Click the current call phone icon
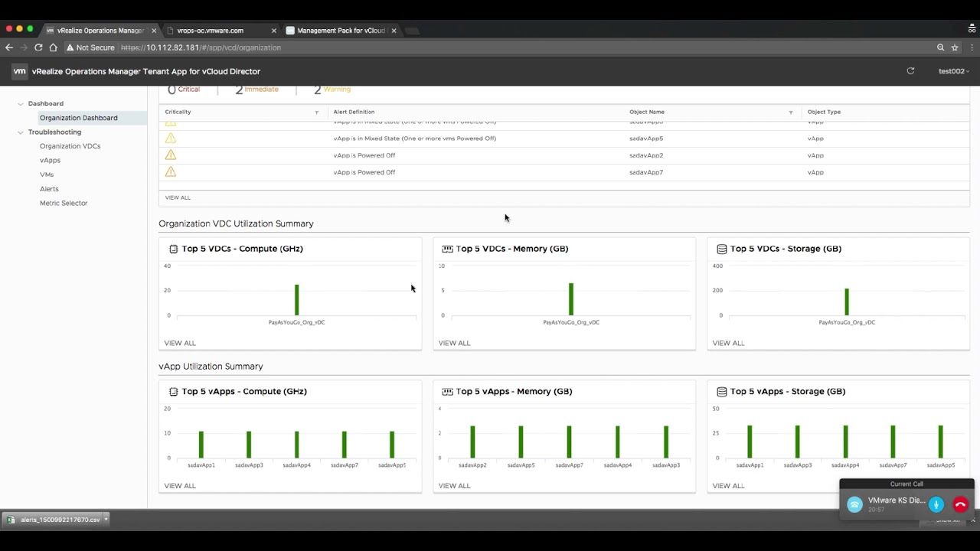This screenshot has height=551, width=980. click(855, 504)
